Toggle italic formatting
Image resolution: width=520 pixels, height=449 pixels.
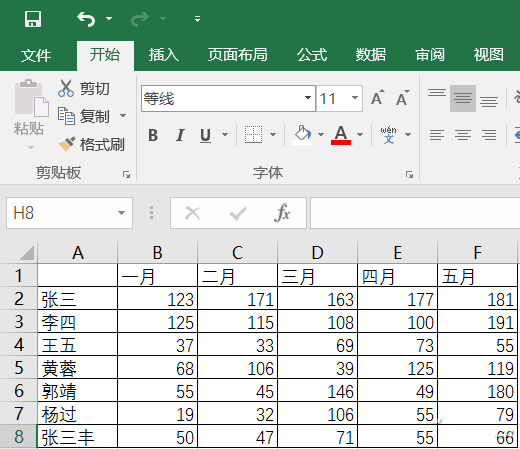pos(180,135)
